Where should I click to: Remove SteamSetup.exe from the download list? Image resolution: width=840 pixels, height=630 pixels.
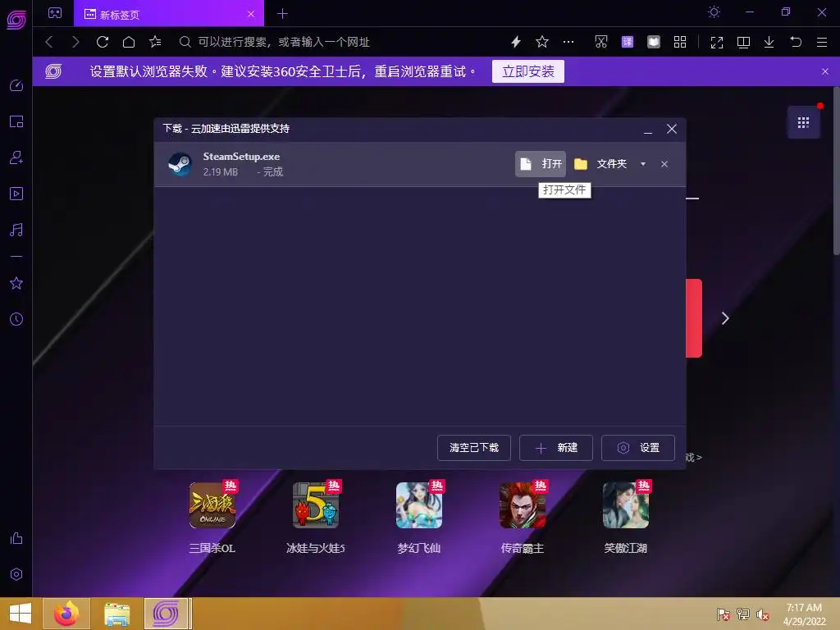664,164
